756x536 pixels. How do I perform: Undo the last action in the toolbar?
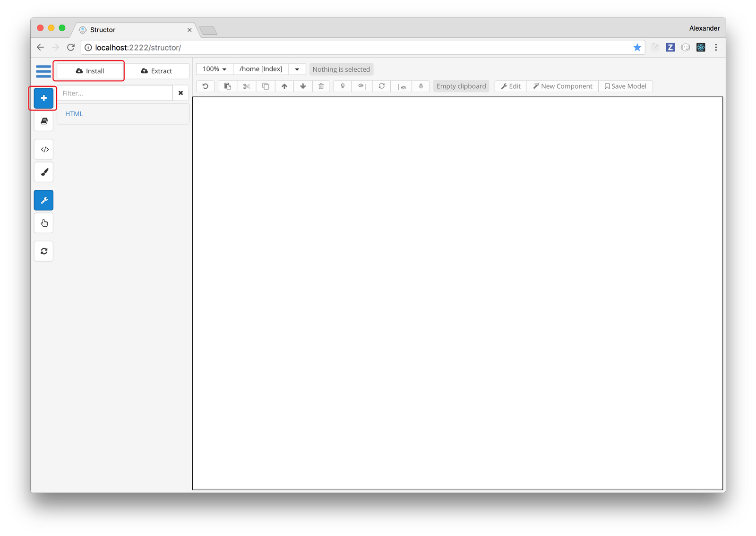(x=205, y=86)
